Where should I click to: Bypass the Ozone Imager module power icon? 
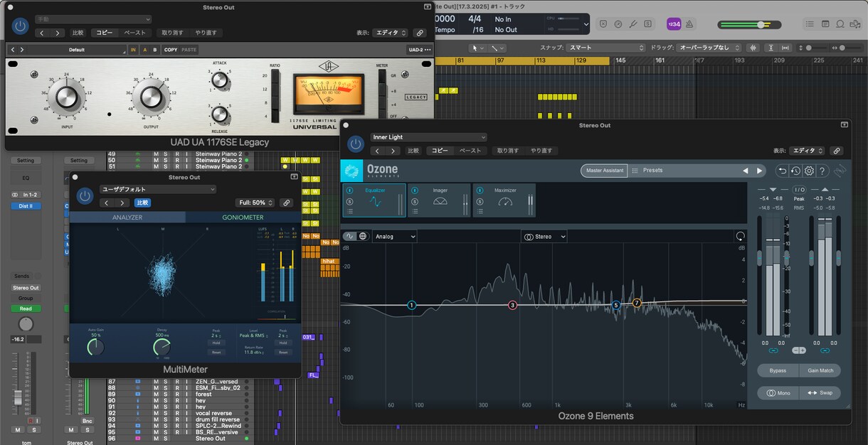coord(415,191)
